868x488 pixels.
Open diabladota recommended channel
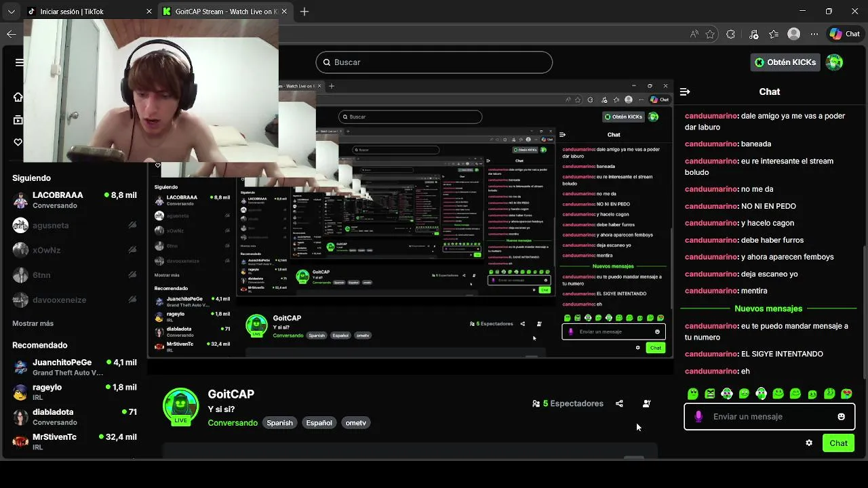pyautogui.click(x=75, y=417)
